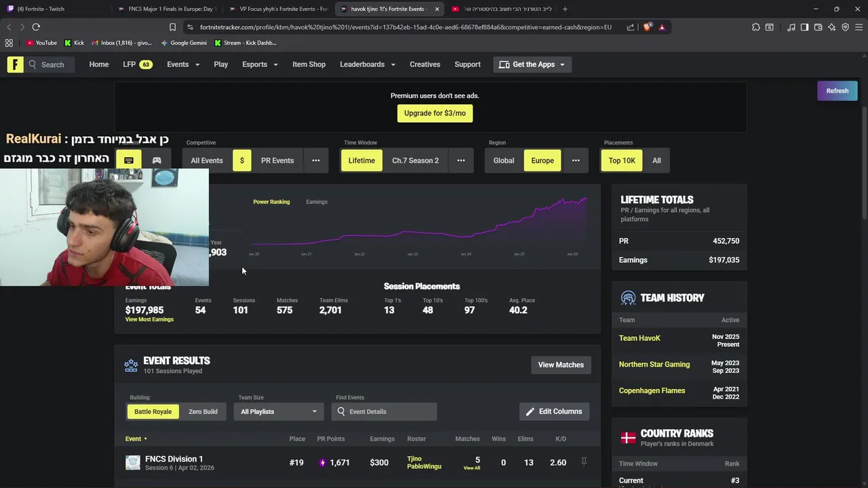The image size is (868, 488).
Task: Select Ch.7 Season 2 time window
Action: (415, 161)
